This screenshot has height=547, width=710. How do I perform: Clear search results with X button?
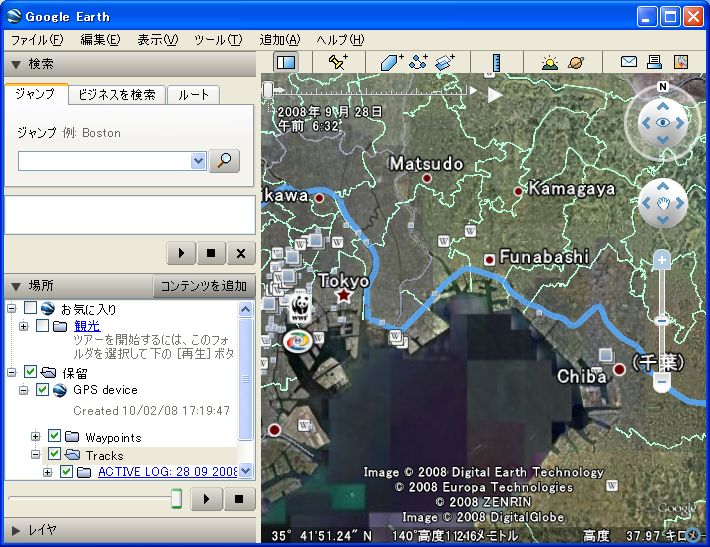pos(241,253)
